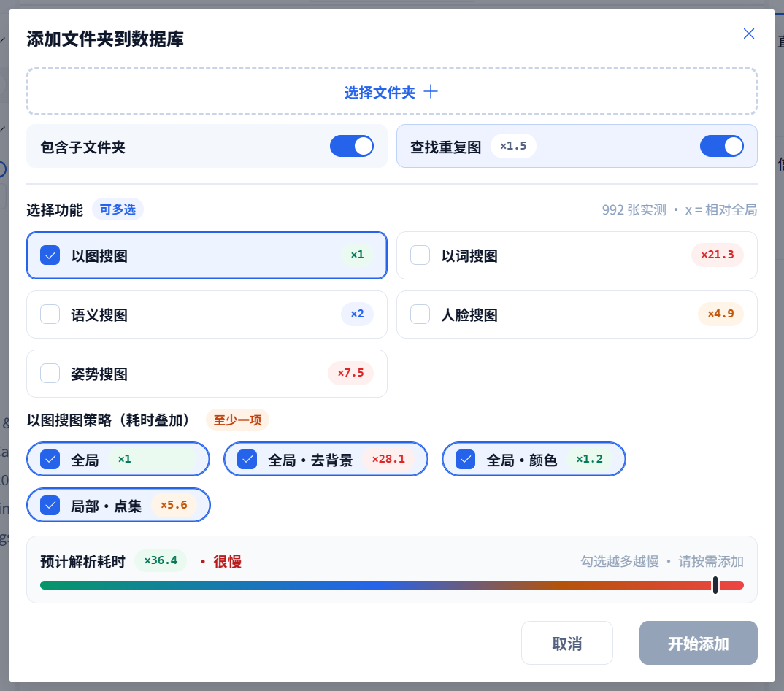Click the ×7.5 badge on 姿势搜图
The height and width of the screenshot is (691, 784).
[350, 373]
